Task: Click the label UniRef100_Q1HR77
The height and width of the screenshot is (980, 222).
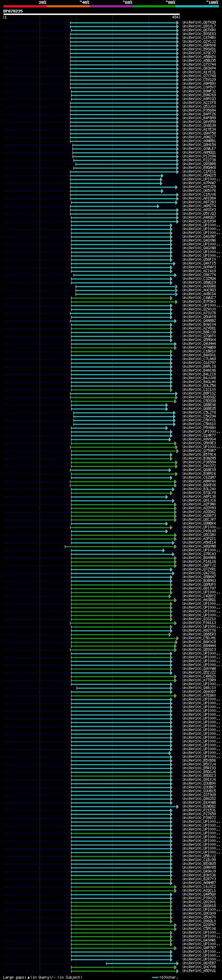Action: click(199, 436)
